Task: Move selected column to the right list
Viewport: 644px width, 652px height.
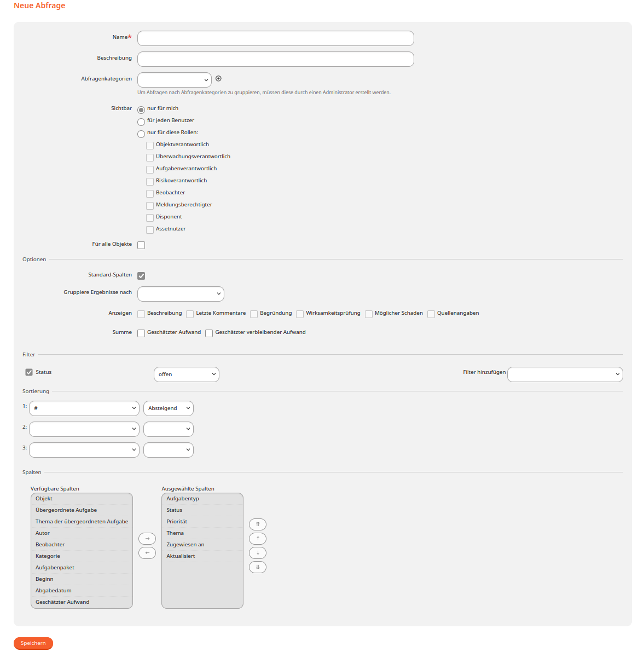Action: (x=147, y=539)
